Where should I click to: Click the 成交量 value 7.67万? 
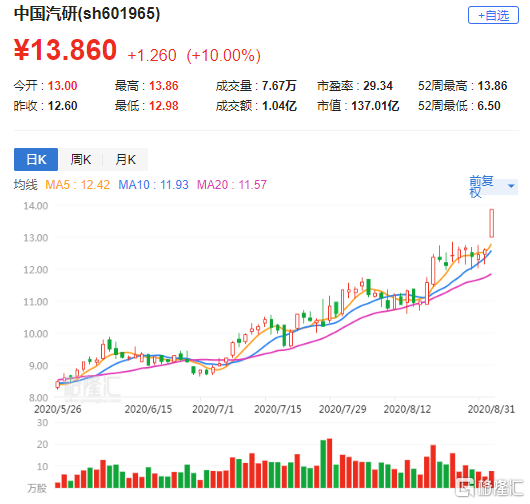coord(279,86)
